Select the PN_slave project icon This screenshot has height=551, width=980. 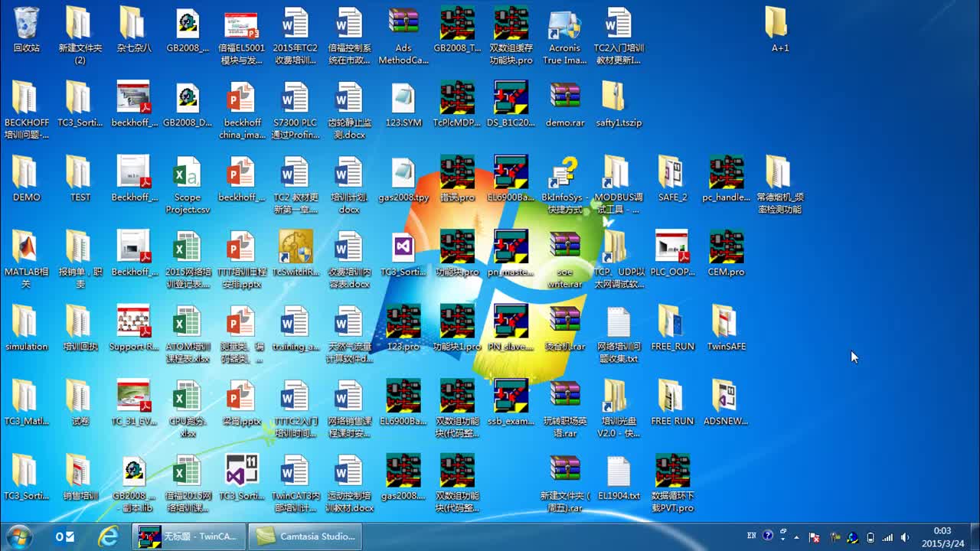(511, 329)
